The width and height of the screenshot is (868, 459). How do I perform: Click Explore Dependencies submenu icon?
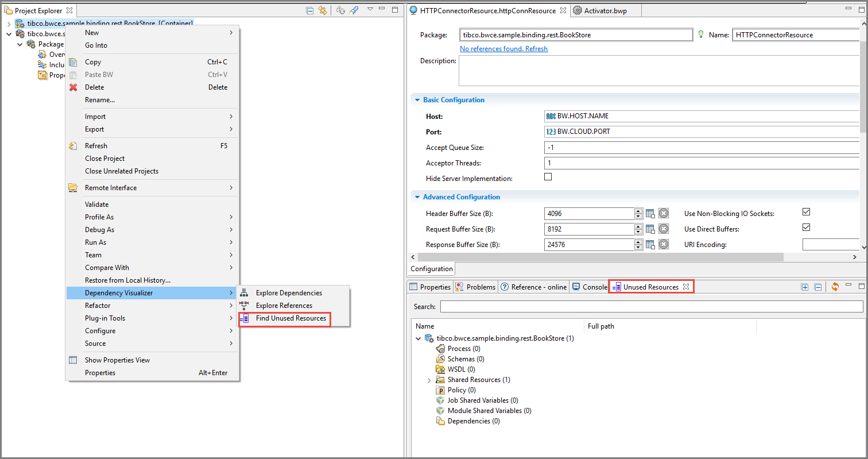pos(244,293)
